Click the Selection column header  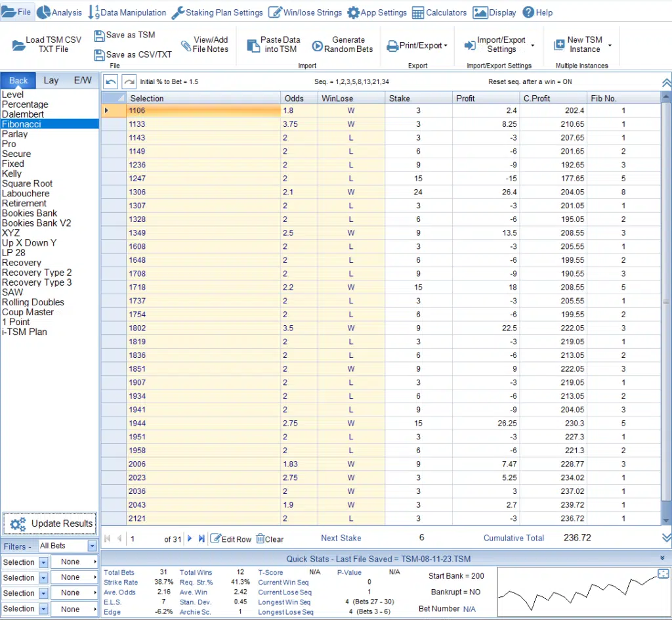203,98
